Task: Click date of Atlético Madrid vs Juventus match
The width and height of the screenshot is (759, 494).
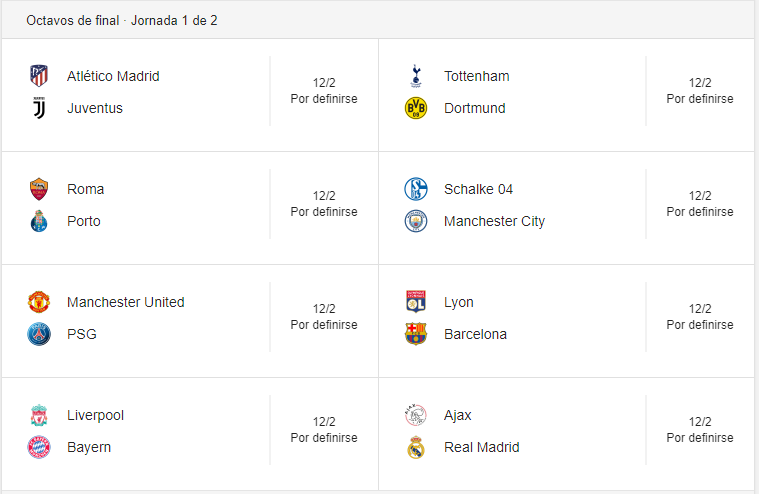Action: pyautogui.click(x=323, y=83)
